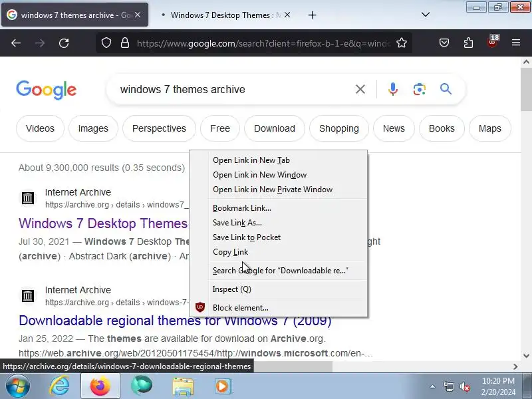Viewport: 532px width, 399px height.
Task: Select the Books filter chip
Action: (442, 128)
